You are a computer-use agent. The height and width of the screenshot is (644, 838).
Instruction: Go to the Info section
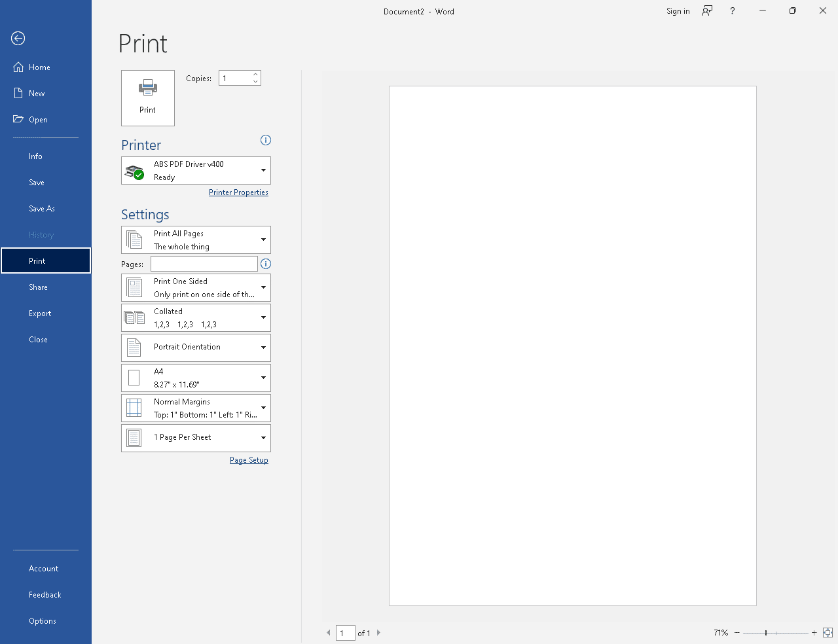46,156
